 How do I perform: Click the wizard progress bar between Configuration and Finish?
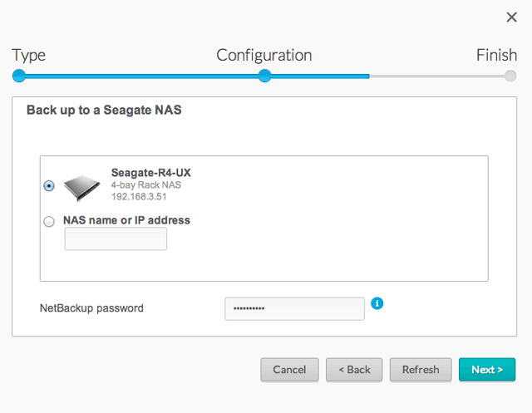click(416, 76)
